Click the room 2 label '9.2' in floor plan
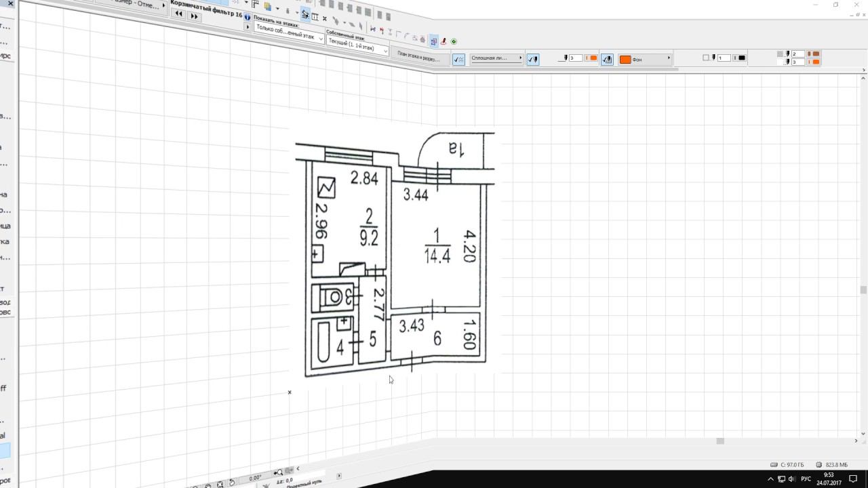This screenshot has height=488, width=868. (x=369, y=239)
